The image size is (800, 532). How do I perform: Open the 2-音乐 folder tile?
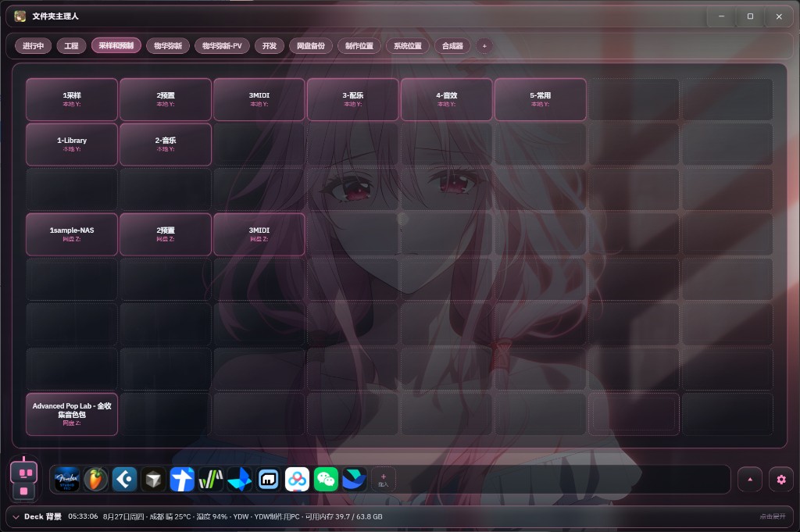coord(166,145)
